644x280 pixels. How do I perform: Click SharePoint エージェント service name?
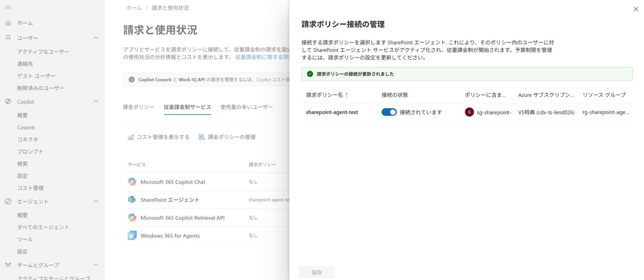point(170,200)
